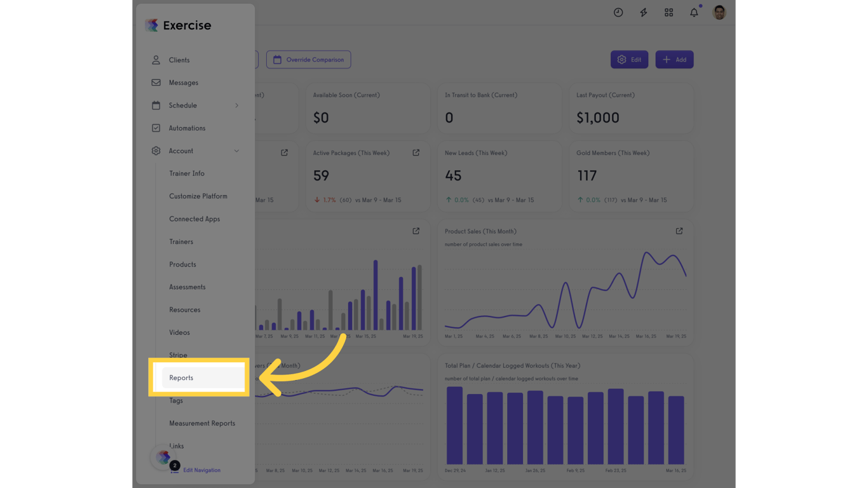Select Customize Platform under Account

[x=198, y=196]
